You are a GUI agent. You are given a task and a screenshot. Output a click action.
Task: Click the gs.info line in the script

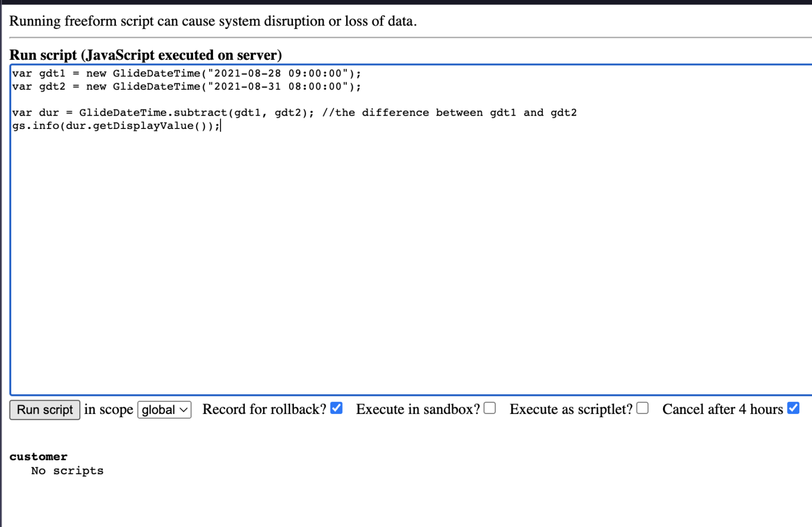point(116,126)
